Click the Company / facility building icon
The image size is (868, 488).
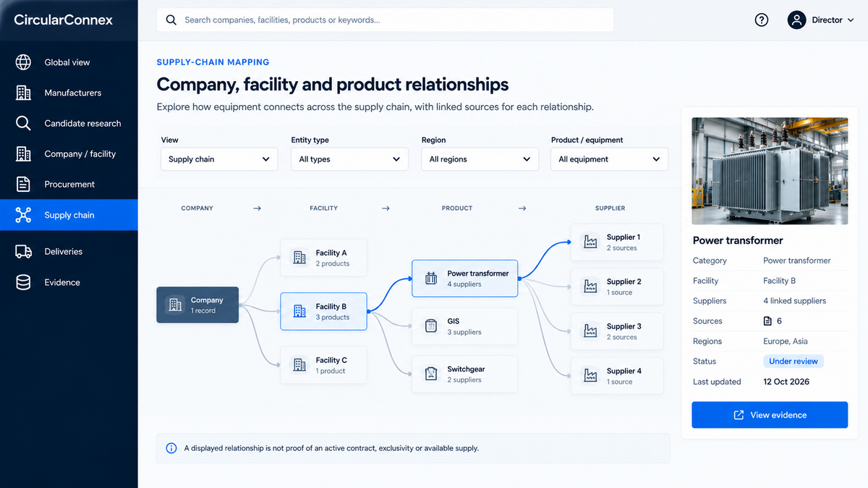click(23, 153)
